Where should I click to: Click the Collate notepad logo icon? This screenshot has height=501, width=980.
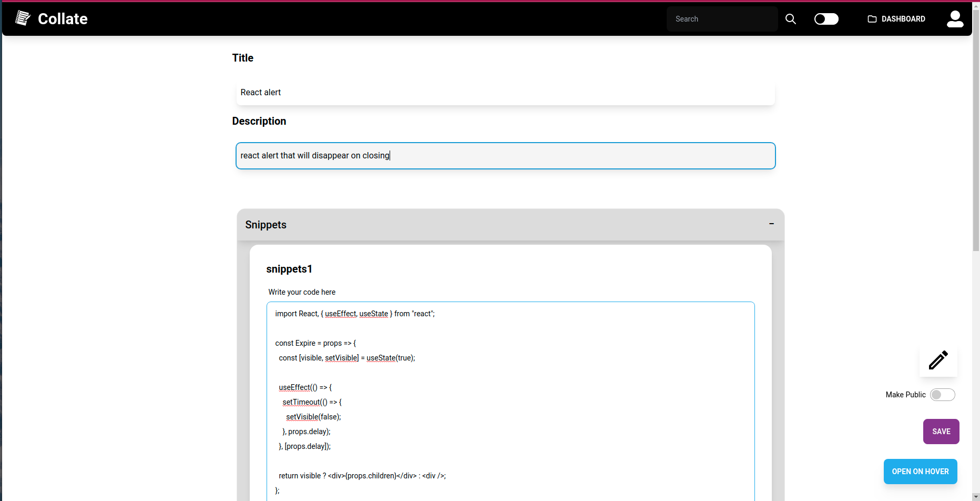coord(23,18)
